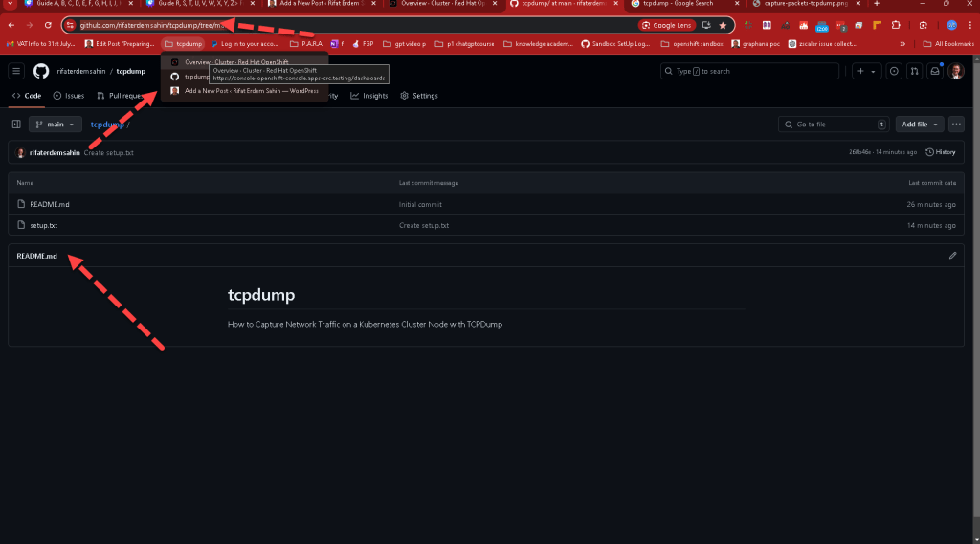The height and width of the screenshot is (544, 980).
Task: Click the Google Lens button
Action: [667, 25]
